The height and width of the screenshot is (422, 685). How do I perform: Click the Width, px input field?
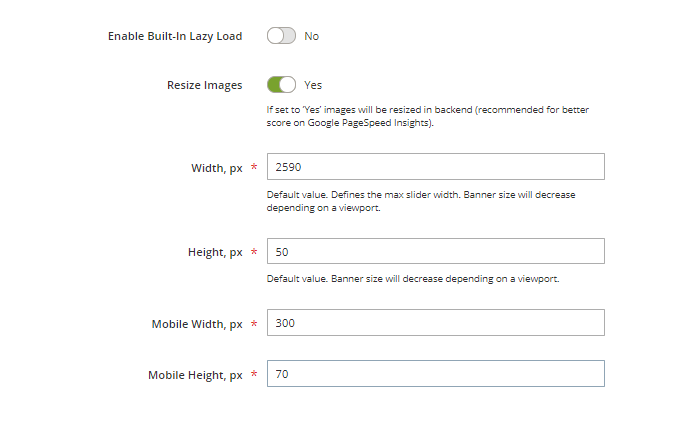tap(435, 167)
